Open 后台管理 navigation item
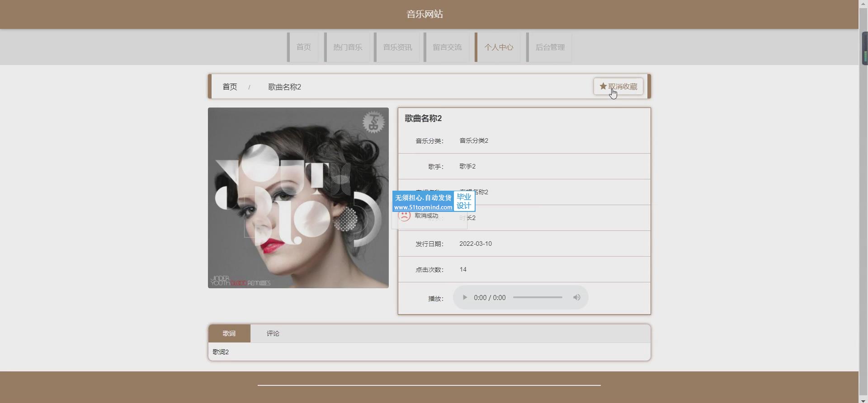Viewport: 868px width, 403px height. pos(549,47)
